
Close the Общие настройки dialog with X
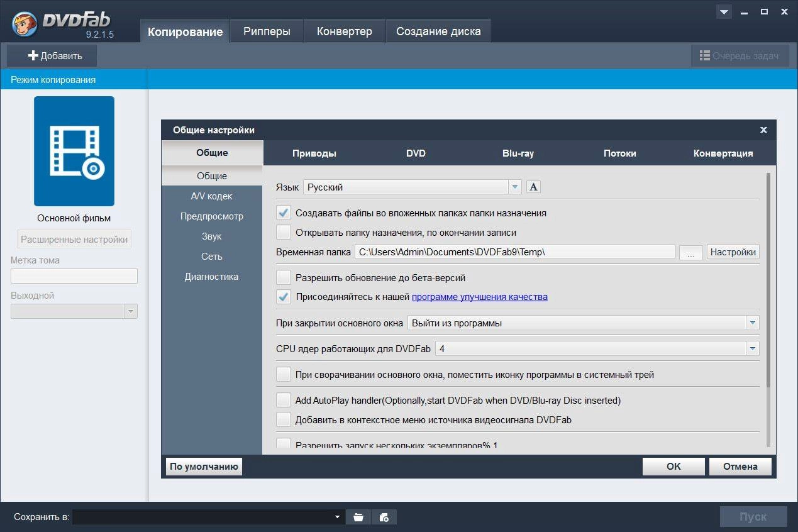tap(763, 130)
